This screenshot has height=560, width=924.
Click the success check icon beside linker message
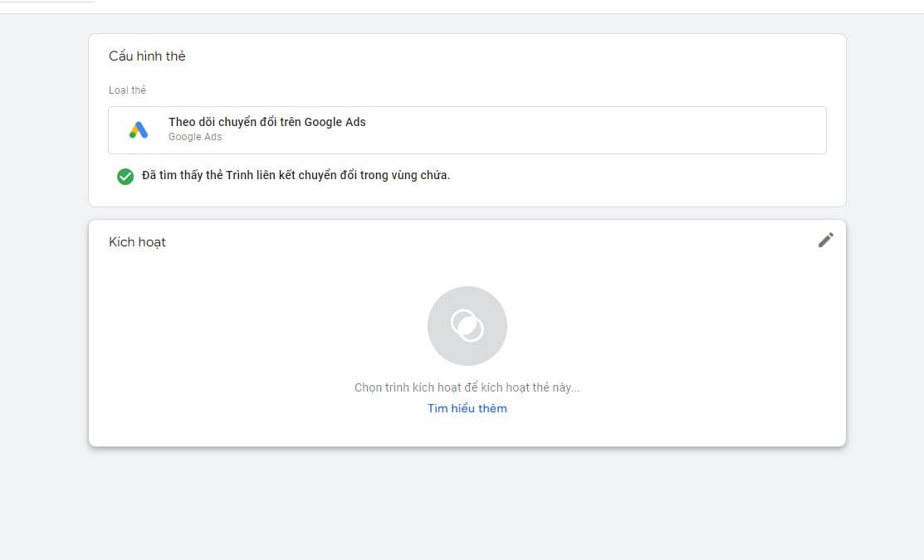click(125, 176)
